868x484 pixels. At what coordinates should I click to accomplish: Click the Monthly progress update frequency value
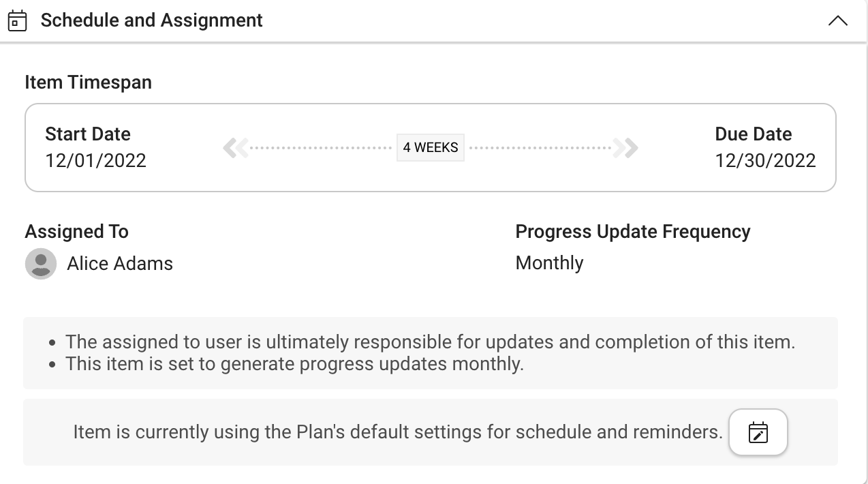tap(549, 263)
